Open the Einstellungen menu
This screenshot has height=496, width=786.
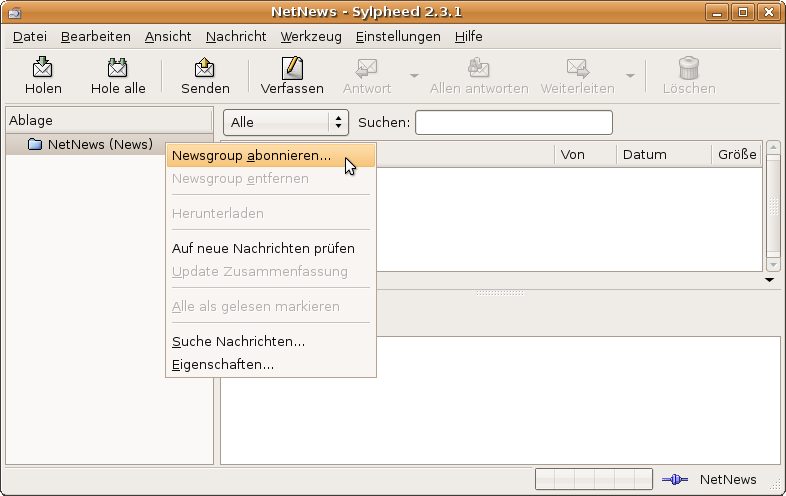click(x=398, y=37)
